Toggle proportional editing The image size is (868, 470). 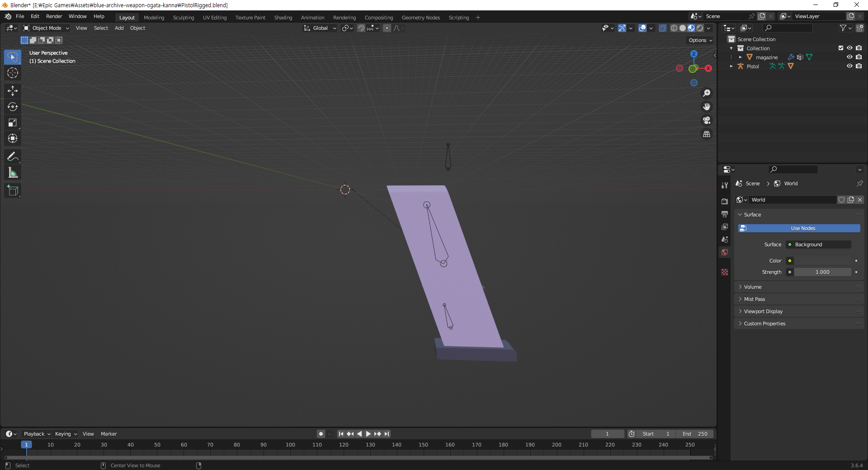[387, 28]
